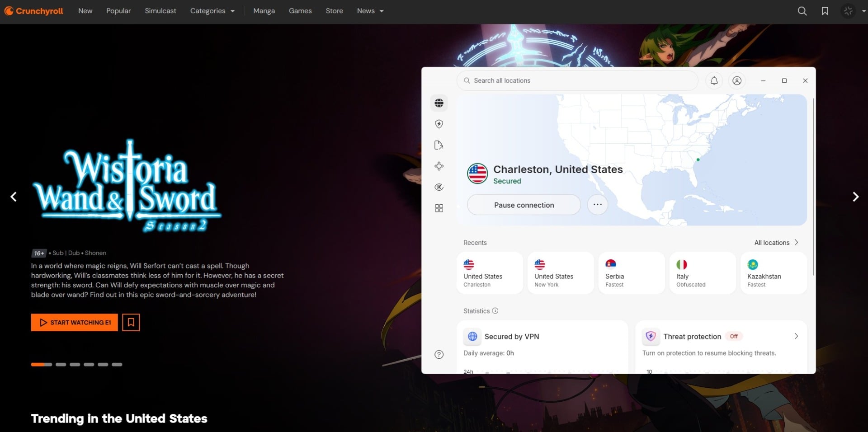Viewport: 868px width, 432px height.
Task: Click the green Charleston map location dot
Action: [x=698, y=160]
